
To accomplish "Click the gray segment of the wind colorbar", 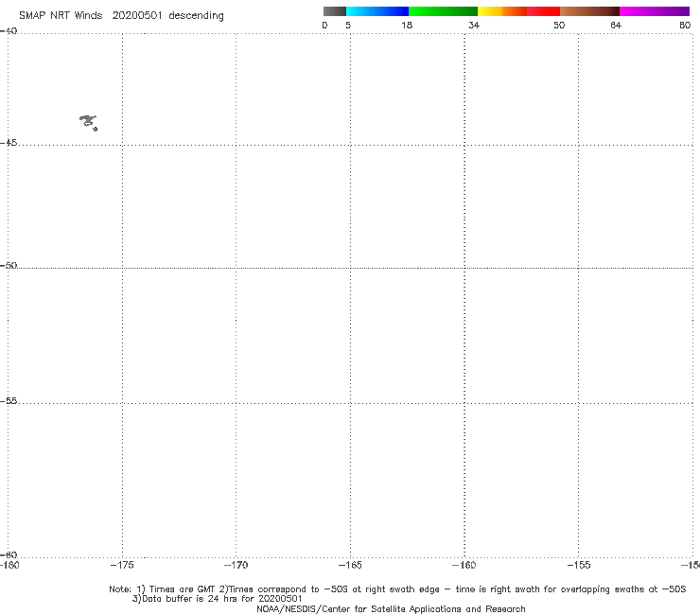I will (x=334, y=11).
